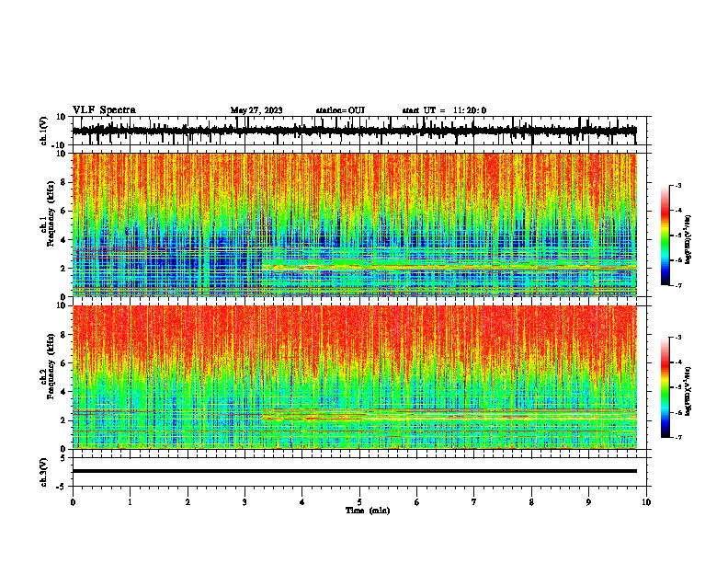
Task: Click the time axis tick label '10'
Action: [x=646, y=502]
